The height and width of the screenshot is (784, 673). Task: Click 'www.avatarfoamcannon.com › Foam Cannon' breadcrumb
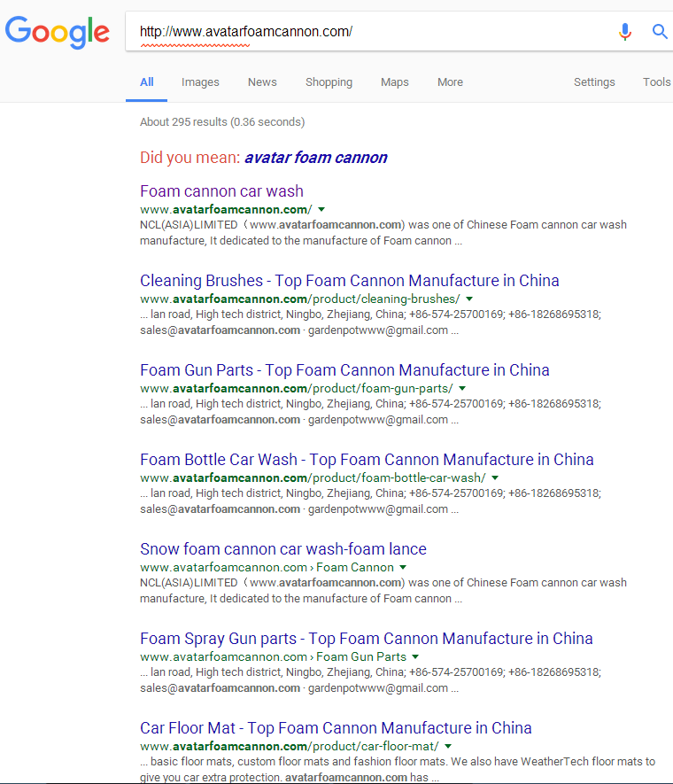(x=267, y=568)
